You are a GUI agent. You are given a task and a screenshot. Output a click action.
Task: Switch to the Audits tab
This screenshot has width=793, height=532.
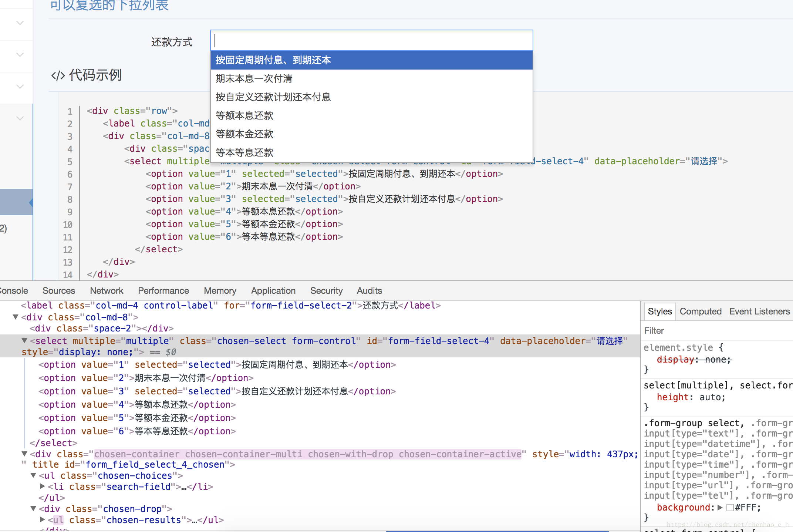(x=369, y=291)
